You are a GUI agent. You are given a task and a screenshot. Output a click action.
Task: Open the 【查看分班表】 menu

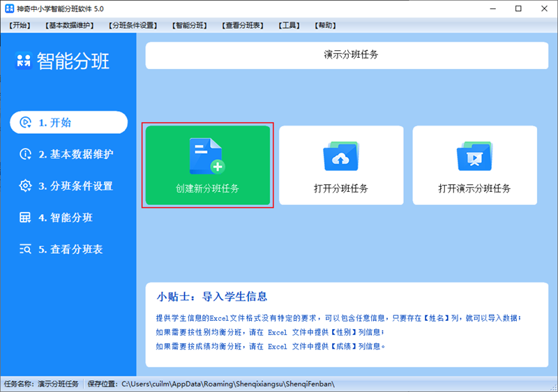tap(243, 26)
